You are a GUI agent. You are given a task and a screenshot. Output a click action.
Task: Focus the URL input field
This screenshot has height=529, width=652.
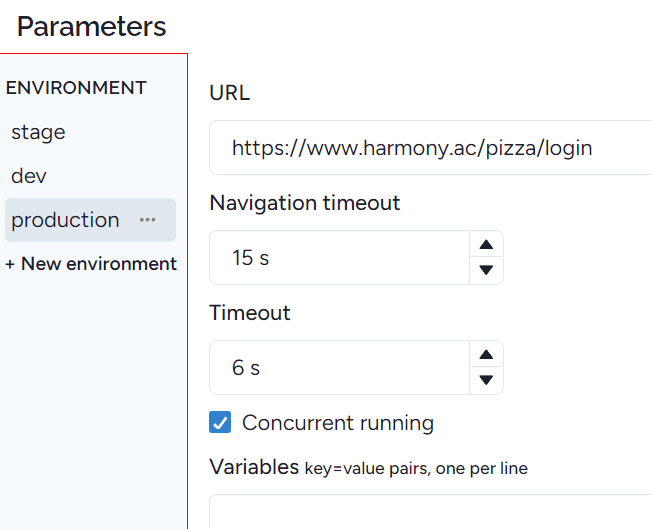(x=430, y=148)
